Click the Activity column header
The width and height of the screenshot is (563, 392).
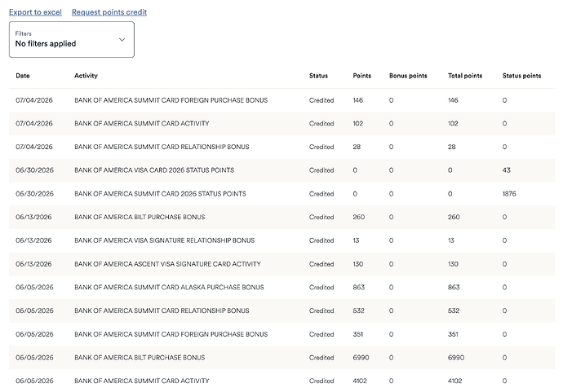[86, 76]
